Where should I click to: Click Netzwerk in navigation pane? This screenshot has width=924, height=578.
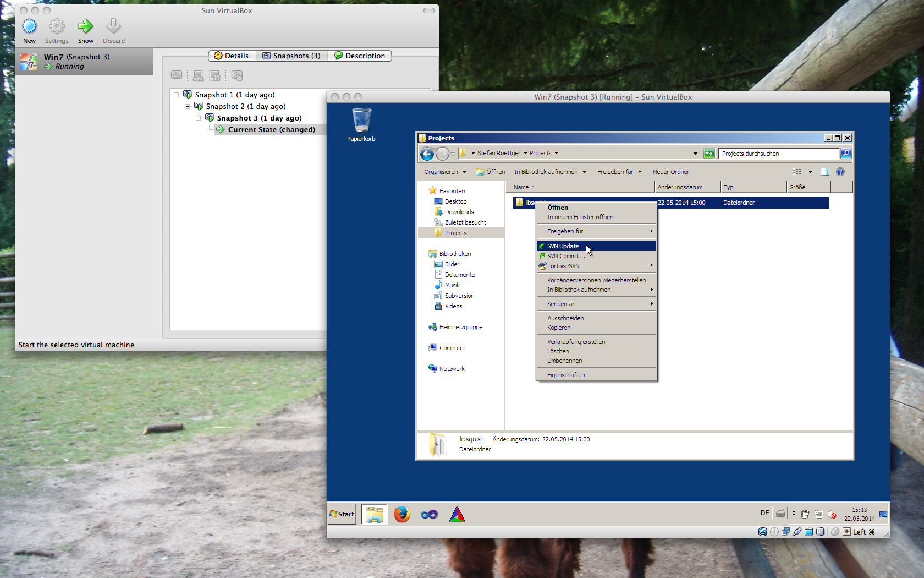coord(451,369)
